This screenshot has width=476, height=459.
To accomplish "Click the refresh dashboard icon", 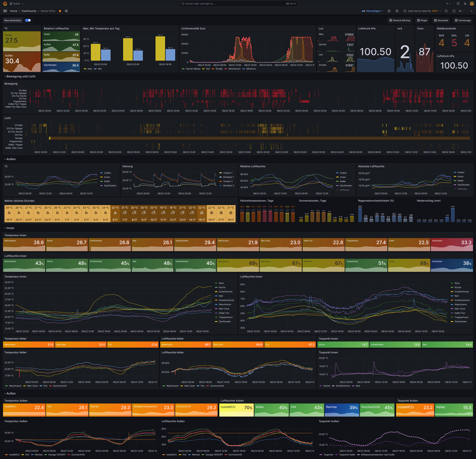I will (x=454, y=11).
